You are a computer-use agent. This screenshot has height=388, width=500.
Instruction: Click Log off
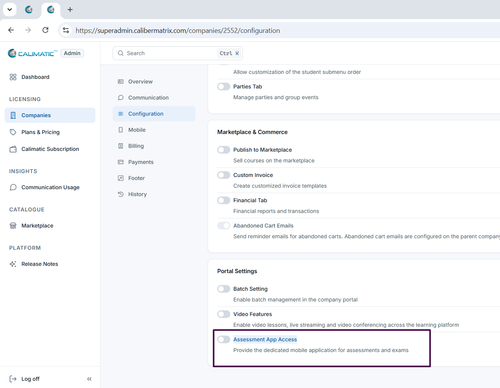30,379
